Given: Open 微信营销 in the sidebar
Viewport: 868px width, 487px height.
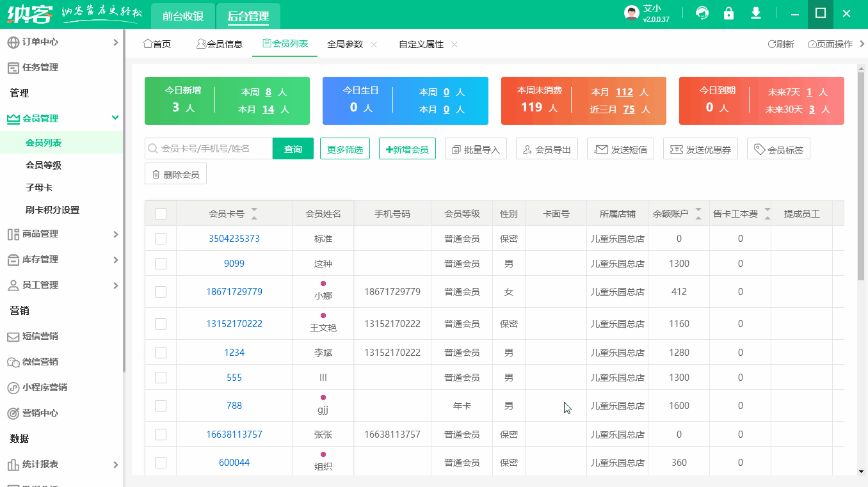Looking at the screenshot, I should pyautogui.click(x=40, y=362).
